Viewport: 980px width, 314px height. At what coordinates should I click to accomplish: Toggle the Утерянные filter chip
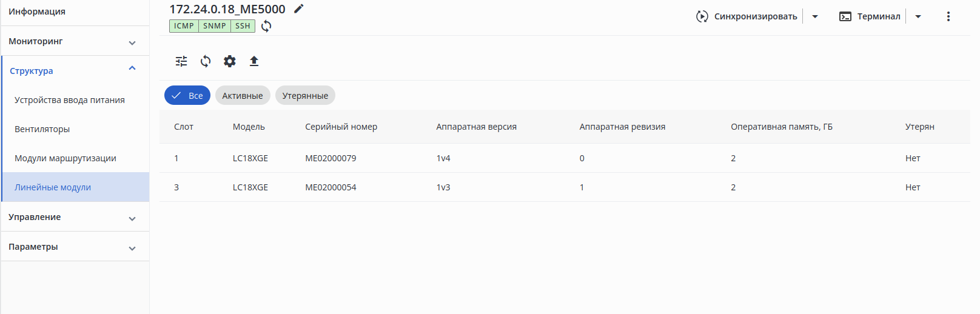coord(305,96)
